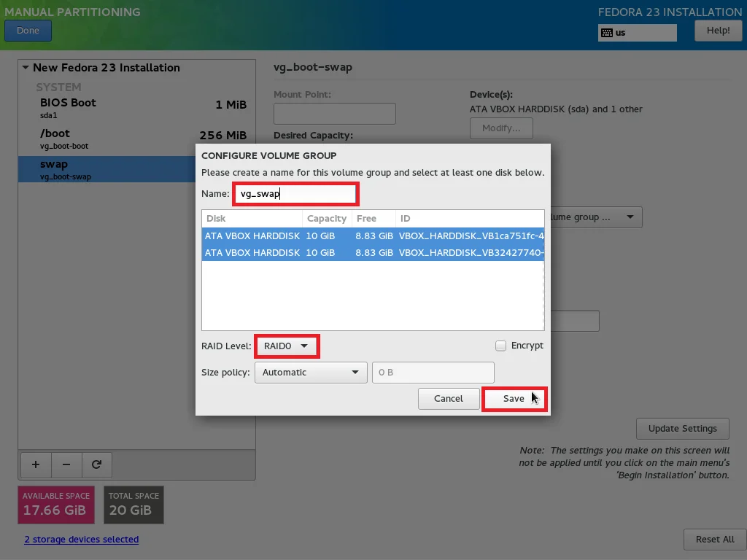The height and width of the screenshot is (560, 747).
Task: Click the add mount point plus icon
Action: pyautogui.click(x=36, y=464)
